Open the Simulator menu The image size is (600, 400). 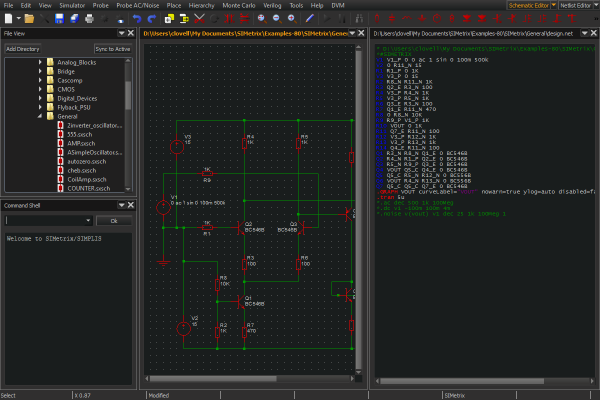point(72,5)
